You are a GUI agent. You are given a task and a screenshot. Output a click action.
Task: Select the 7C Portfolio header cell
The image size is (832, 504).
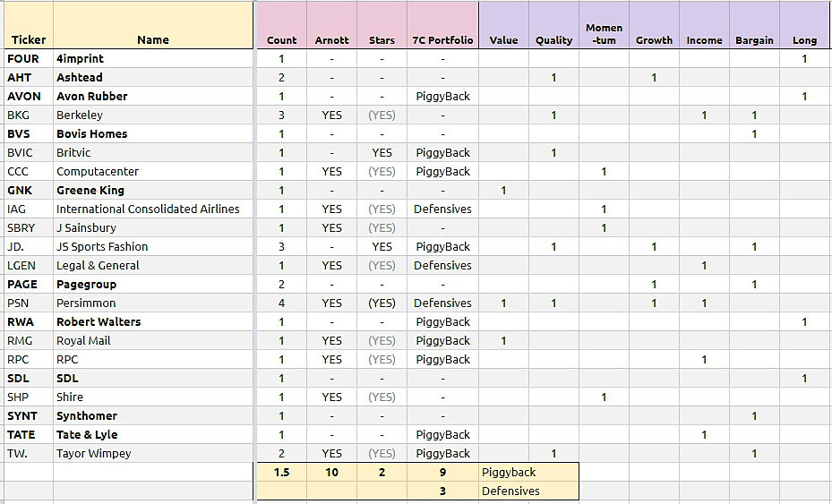coord(442,25)
